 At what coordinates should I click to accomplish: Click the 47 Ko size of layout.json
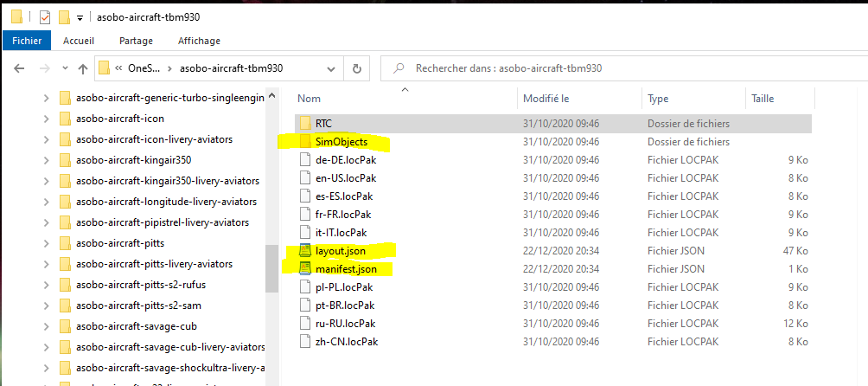(795, 250)
